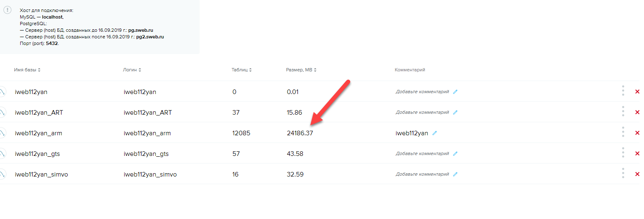This screenshot has height=219, width=644.
Task: Delete iweb112yan_simvo database with red X
Action: pyautogui.click(x=637, y=174)
